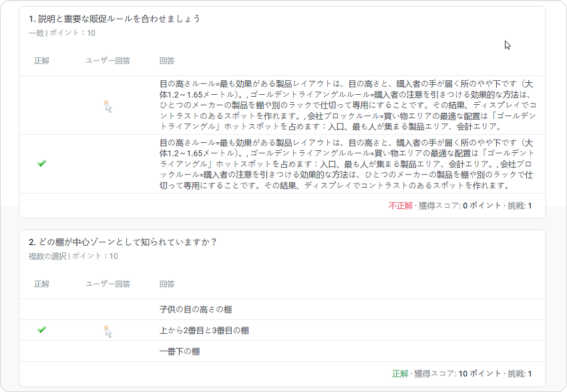Click the first matching answer text in question 1

347,106
